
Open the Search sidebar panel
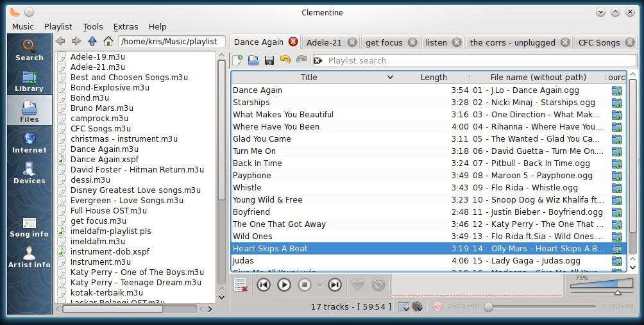click(x=29, y=49)
